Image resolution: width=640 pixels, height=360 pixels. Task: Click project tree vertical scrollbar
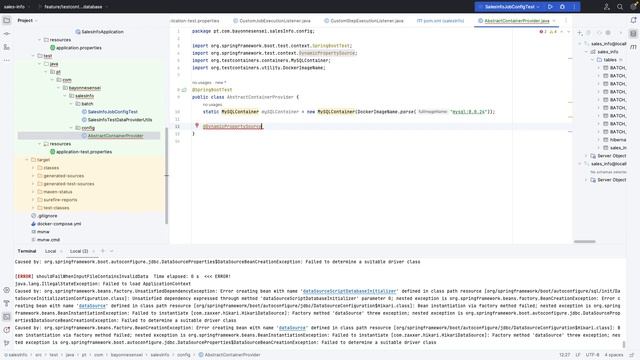pos(166,176)
